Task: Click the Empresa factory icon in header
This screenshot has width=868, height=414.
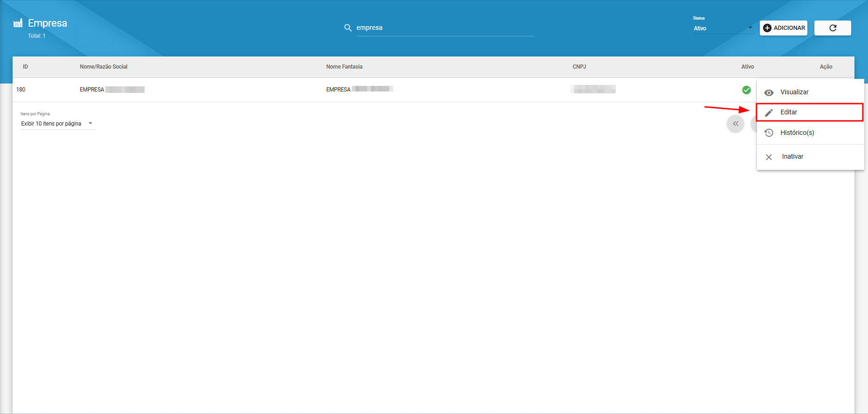Action: point(18,23)
